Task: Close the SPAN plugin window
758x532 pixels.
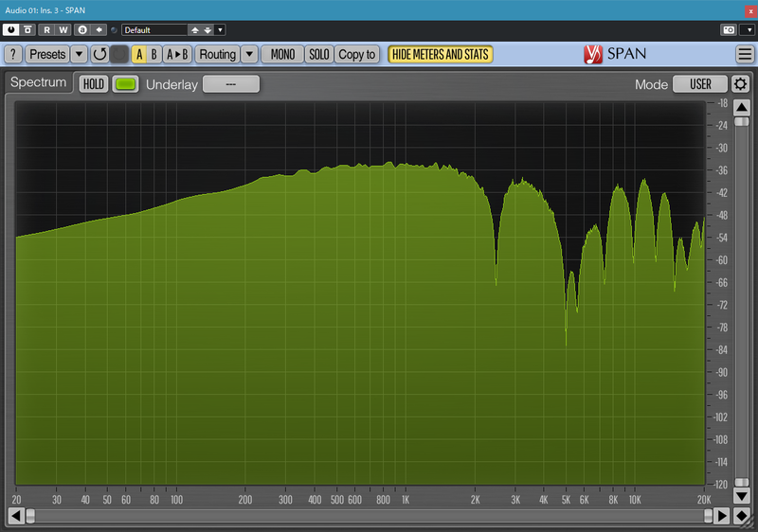Action: [x=750, y=10]
